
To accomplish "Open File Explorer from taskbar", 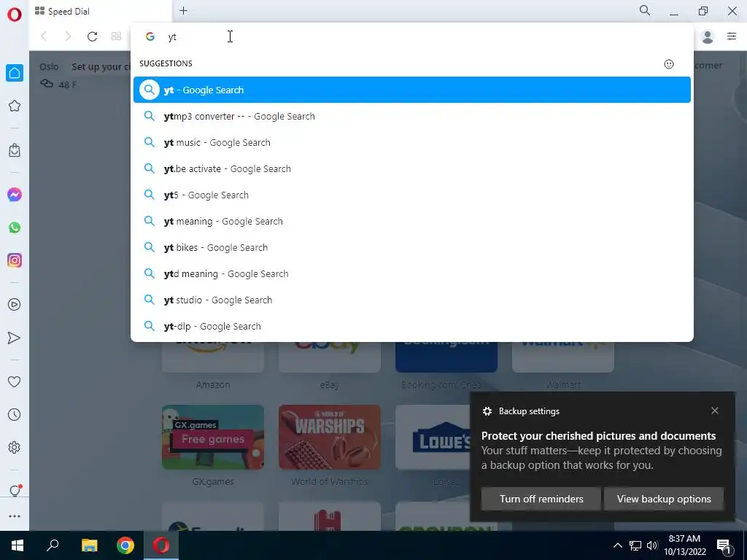I will (89, 545).
